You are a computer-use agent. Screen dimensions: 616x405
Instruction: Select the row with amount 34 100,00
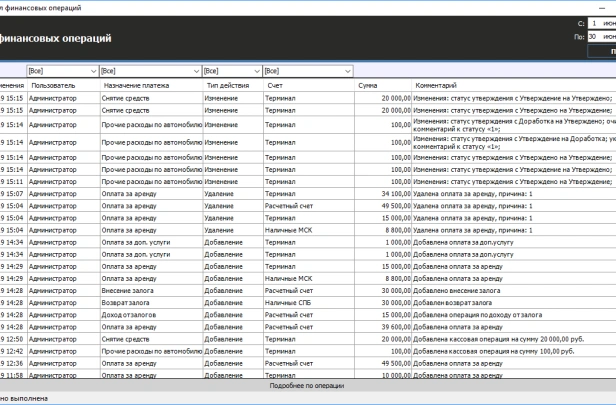(387, 194)
